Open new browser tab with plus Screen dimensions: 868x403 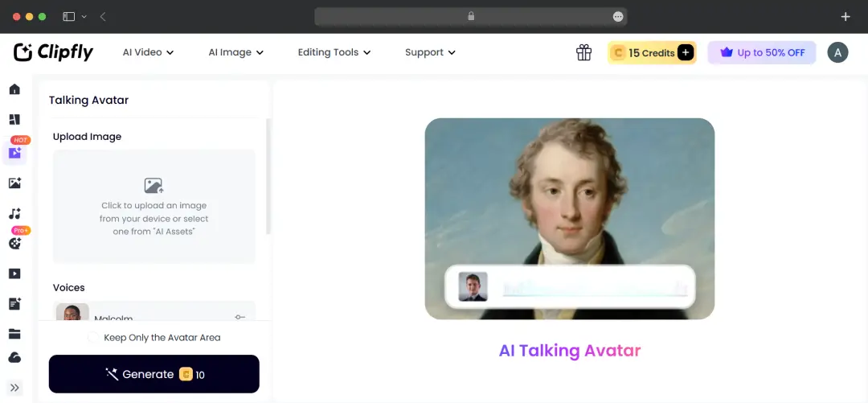coord(845,17)
